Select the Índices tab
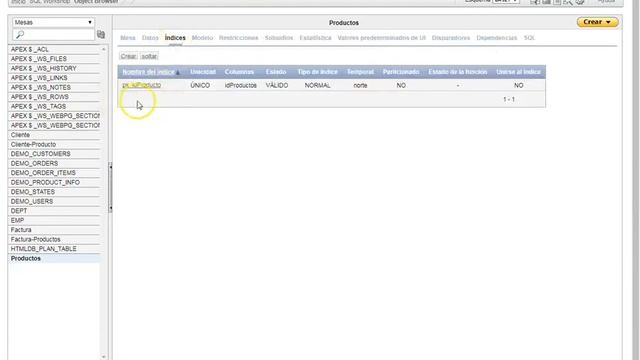Screen dimensions: 640x360 175,38
